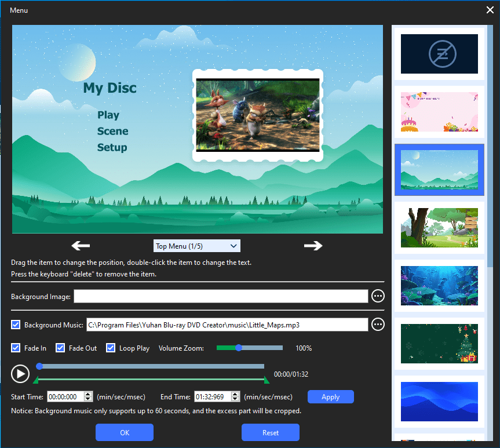
Task: Browse for a background image file
Action: click(x=378, y=296)
